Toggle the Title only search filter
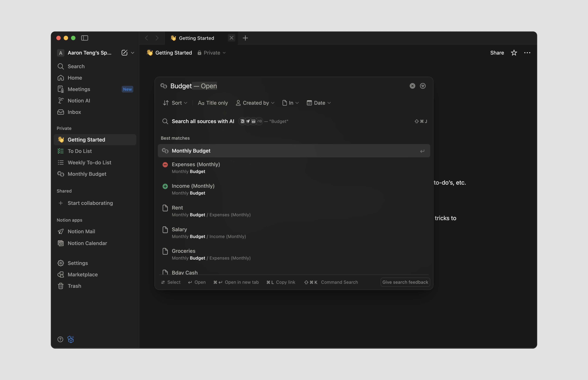This screenshot has width=588, height=380. (x=213, y=103)
